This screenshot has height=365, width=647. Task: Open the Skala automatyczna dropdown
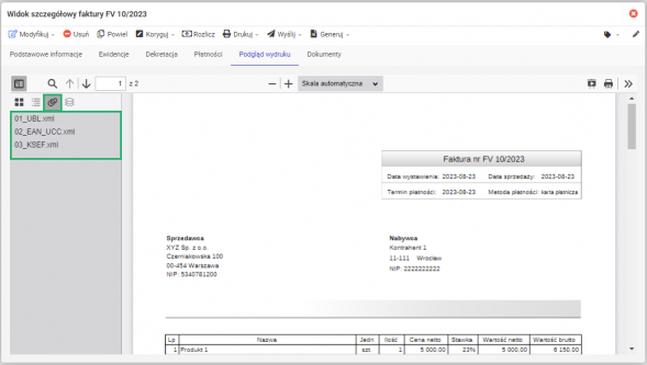pyautogui.click(x=340, y=84)
